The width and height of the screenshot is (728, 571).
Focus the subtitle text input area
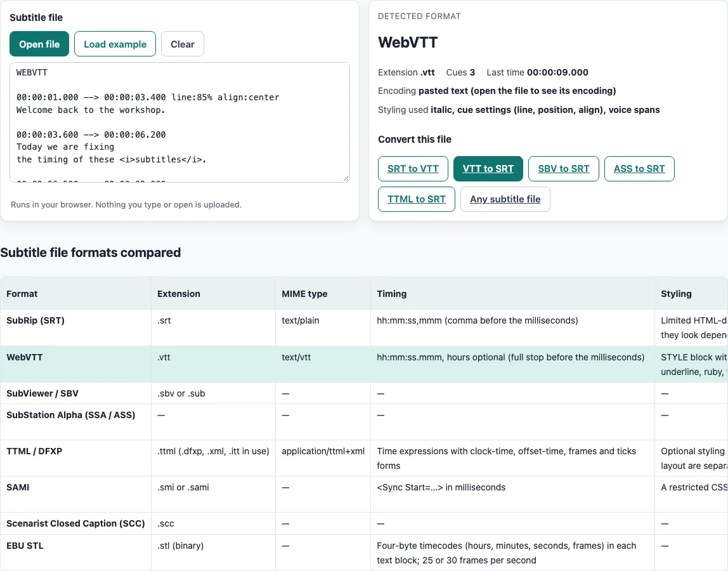pyautogui.click(x=179, y=122)
